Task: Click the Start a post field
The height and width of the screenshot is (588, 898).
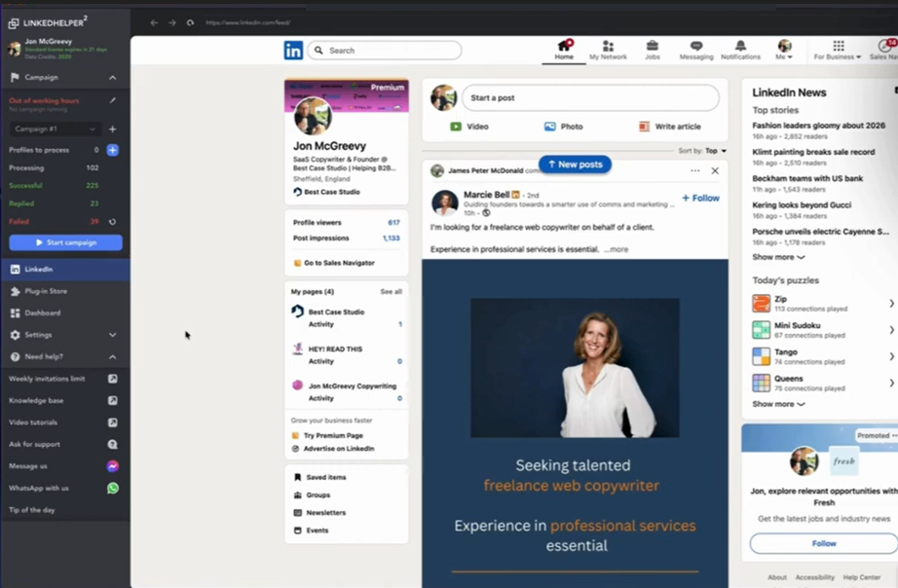Action: 590,98
